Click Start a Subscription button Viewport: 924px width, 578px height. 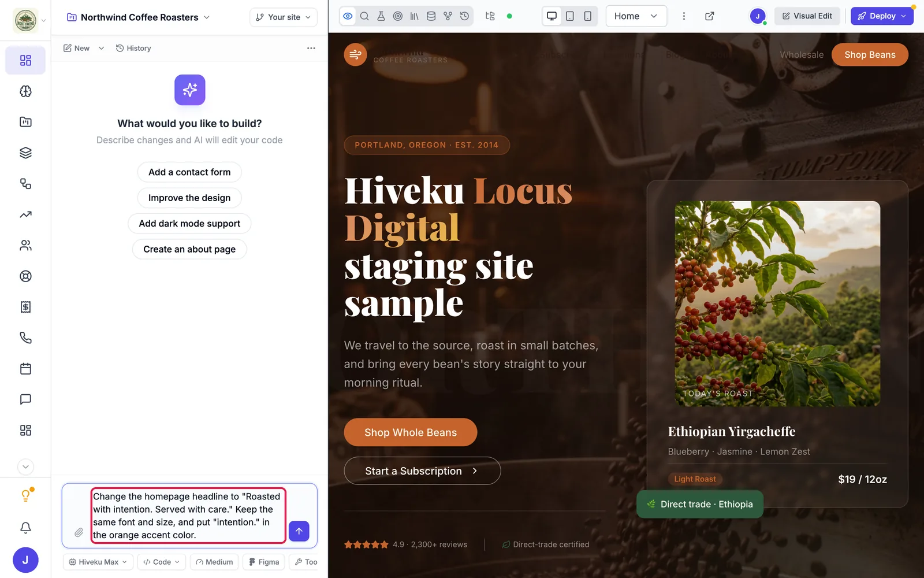pos(422,471)
